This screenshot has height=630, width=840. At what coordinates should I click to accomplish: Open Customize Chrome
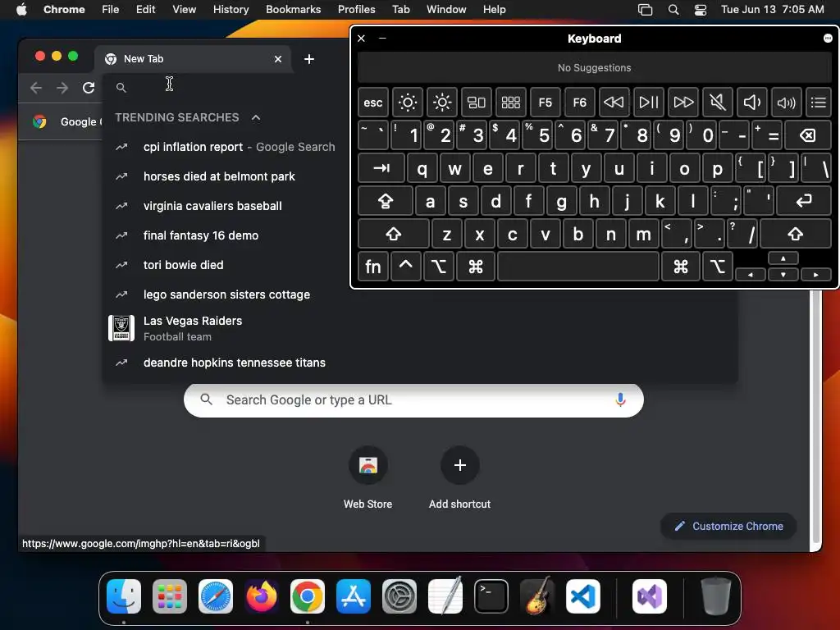click(x=728, y=526)
